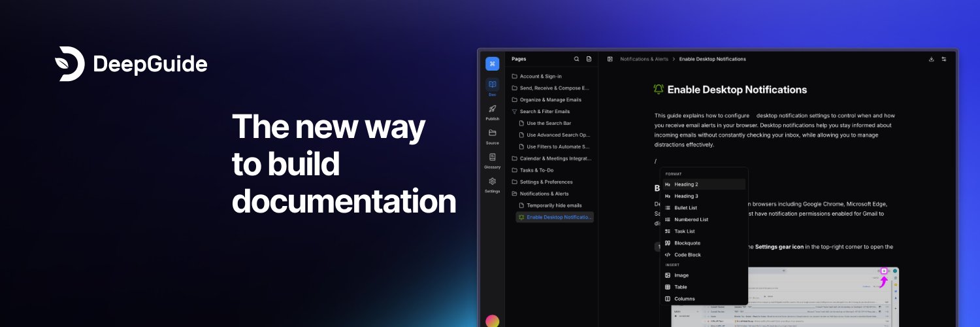Click the 'Settings gear icon' bold text
The height and width of the screenshot is (327, 980).
pos(779,247)
